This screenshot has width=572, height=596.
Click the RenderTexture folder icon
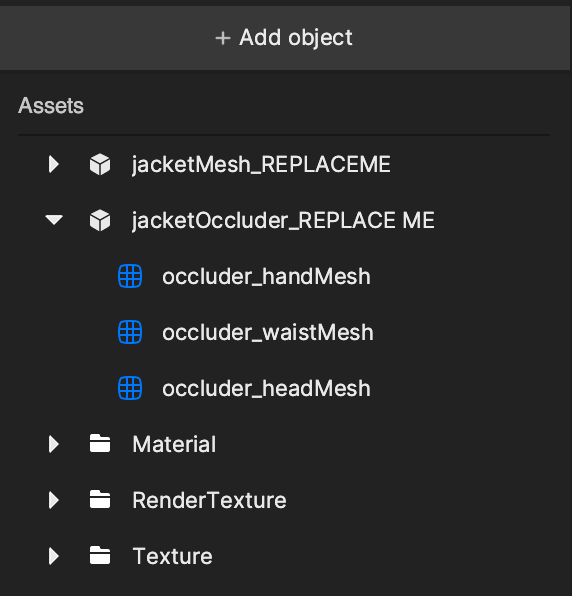click(100, 499)
